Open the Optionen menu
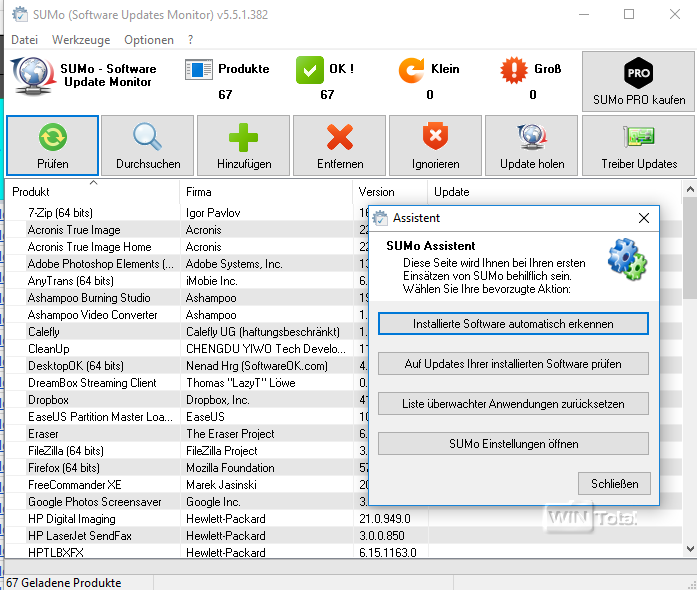The image size is (697, 590). pos(149,40)
